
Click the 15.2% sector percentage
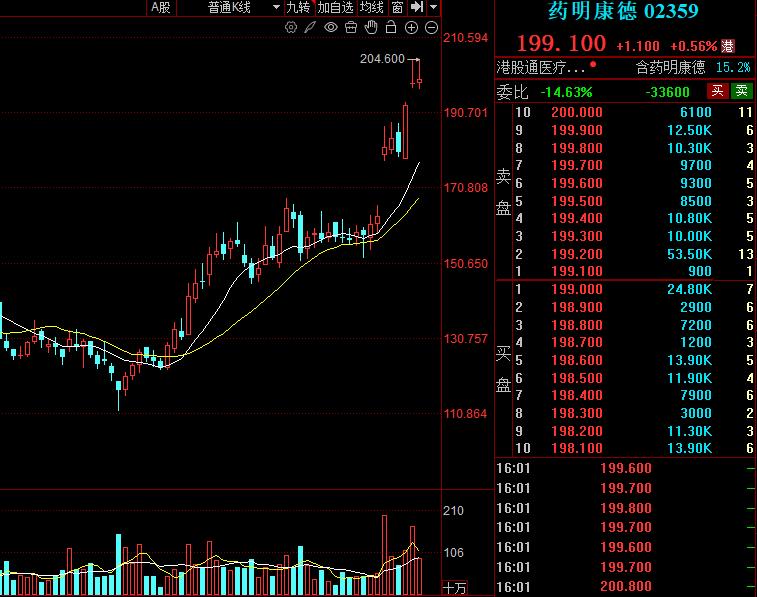coord(733,68)
